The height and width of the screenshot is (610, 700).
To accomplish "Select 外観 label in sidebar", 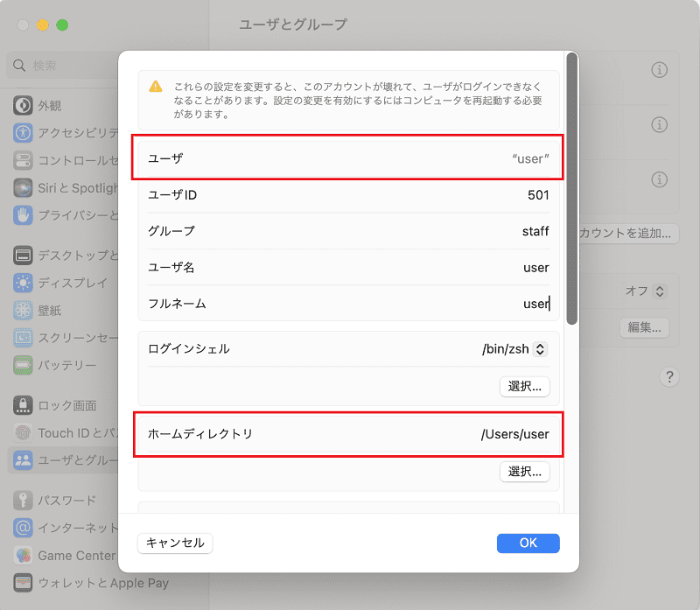I will click(50, 106).
